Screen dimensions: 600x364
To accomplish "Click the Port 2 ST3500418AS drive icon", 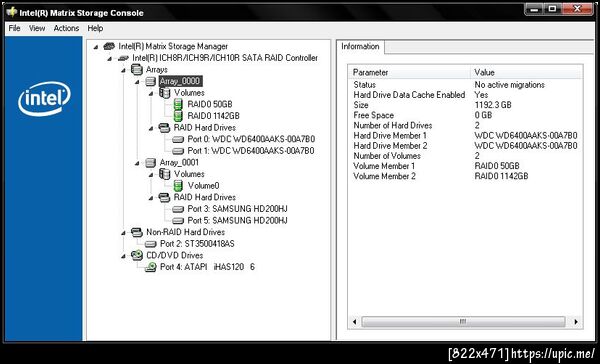I will (150, 244).
